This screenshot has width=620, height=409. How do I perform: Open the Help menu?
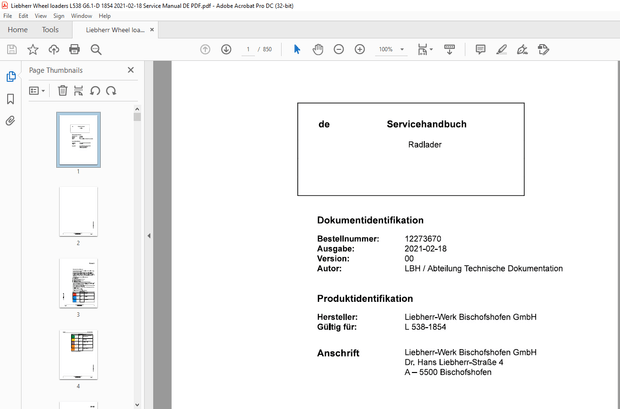click(x=104, y=16)
